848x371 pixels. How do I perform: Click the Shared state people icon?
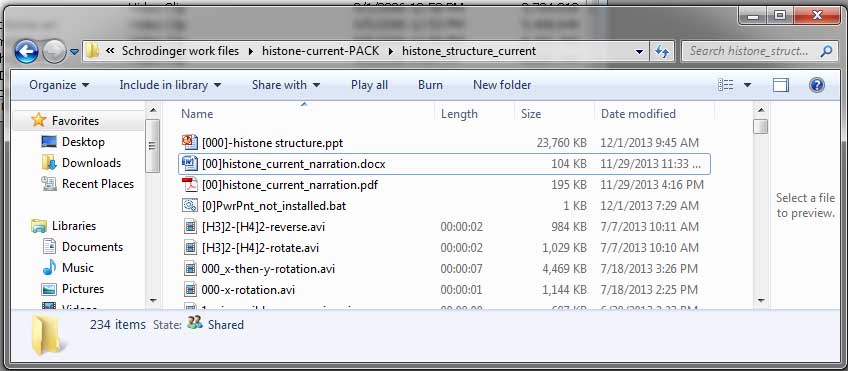tap(195, 323)
